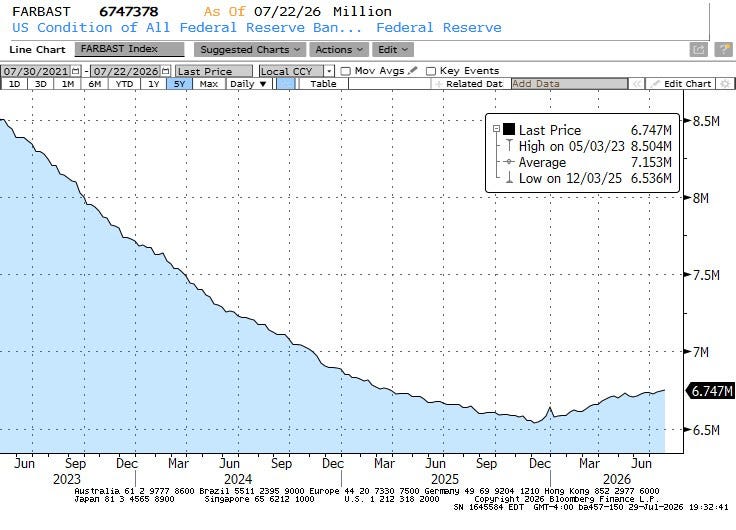
Task: Click the 6.747M last price axis label
Action: click(711, 391)
